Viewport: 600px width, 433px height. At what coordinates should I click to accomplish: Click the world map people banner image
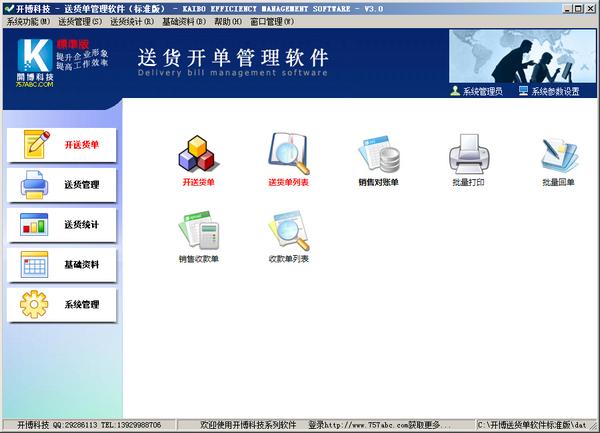tap(522, 56)
